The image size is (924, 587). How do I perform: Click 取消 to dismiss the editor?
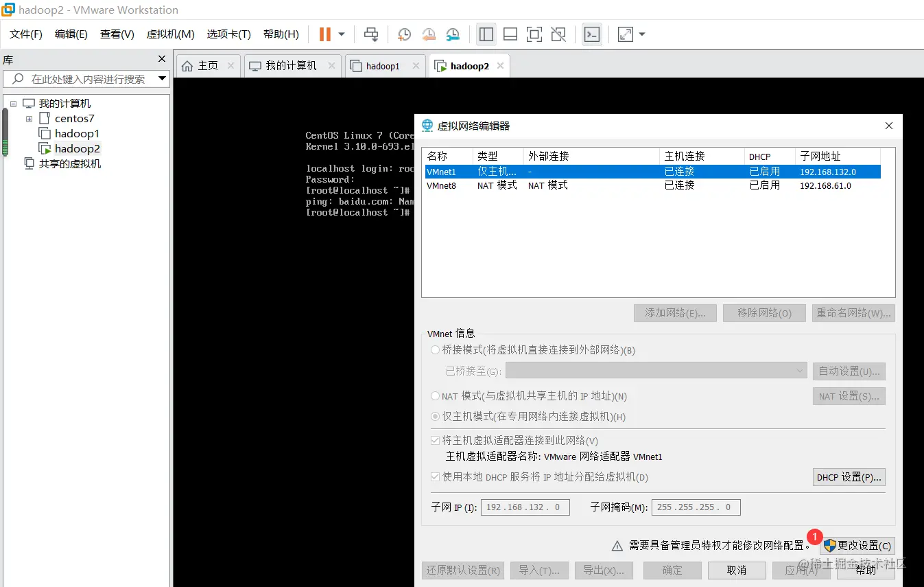click(737, 571)
